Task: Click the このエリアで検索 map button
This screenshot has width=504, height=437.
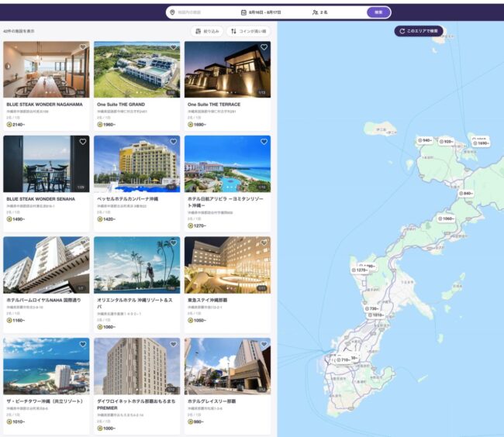Action: click(x=419, y=31)
